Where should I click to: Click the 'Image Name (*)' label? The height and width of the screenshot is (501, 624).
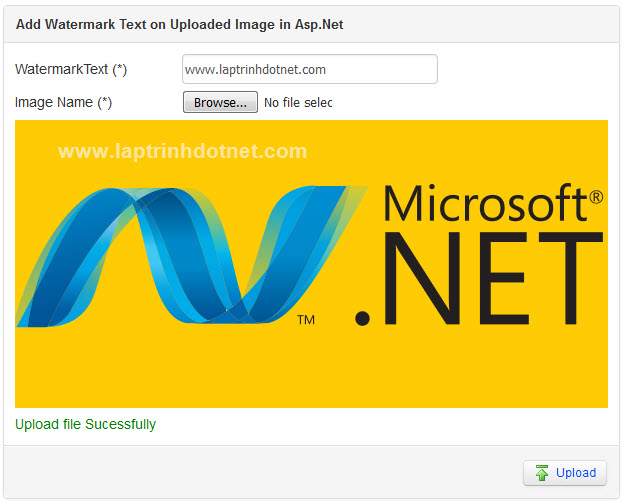pyautogui.click(x=63, y=102)
